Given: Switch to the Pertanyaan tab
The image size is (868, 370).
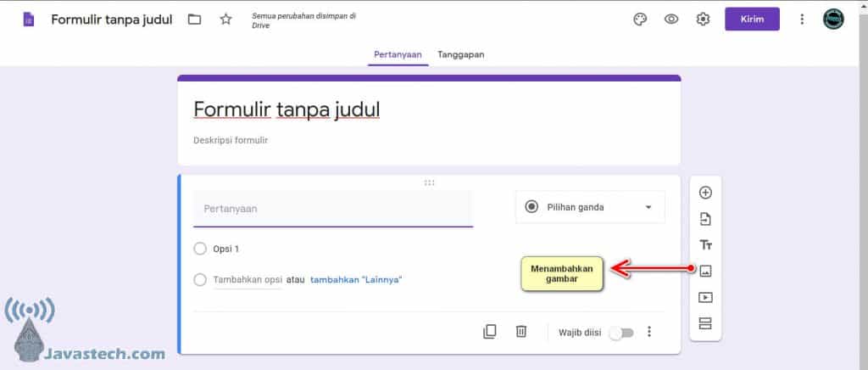Looking at the screenshot, I should point(398,55).
